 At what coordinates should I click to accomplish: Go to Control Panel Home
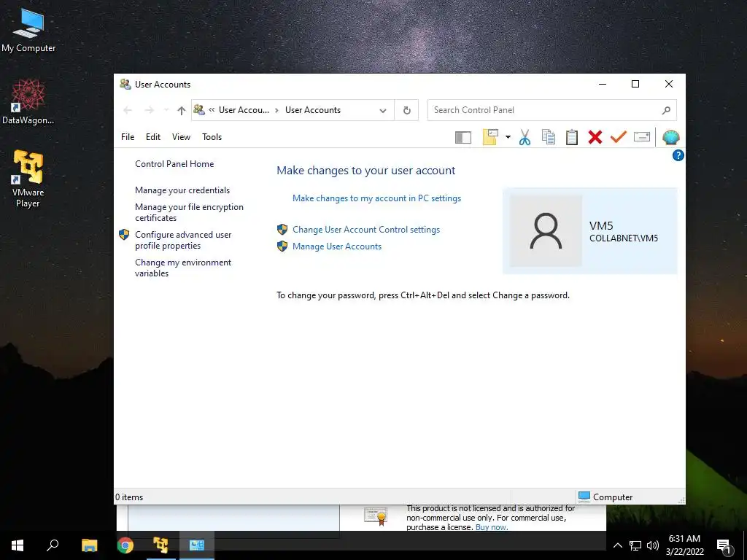tap(174, 164)
